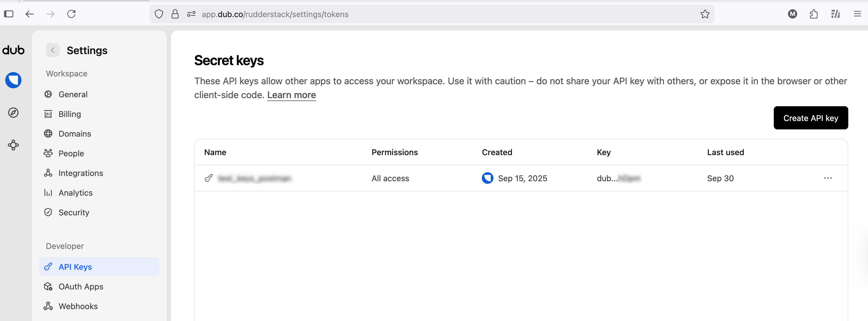Open the Firefox extensions puzzle icon
The width and height of the screenshot is (868, 321).
click(814, 14)
